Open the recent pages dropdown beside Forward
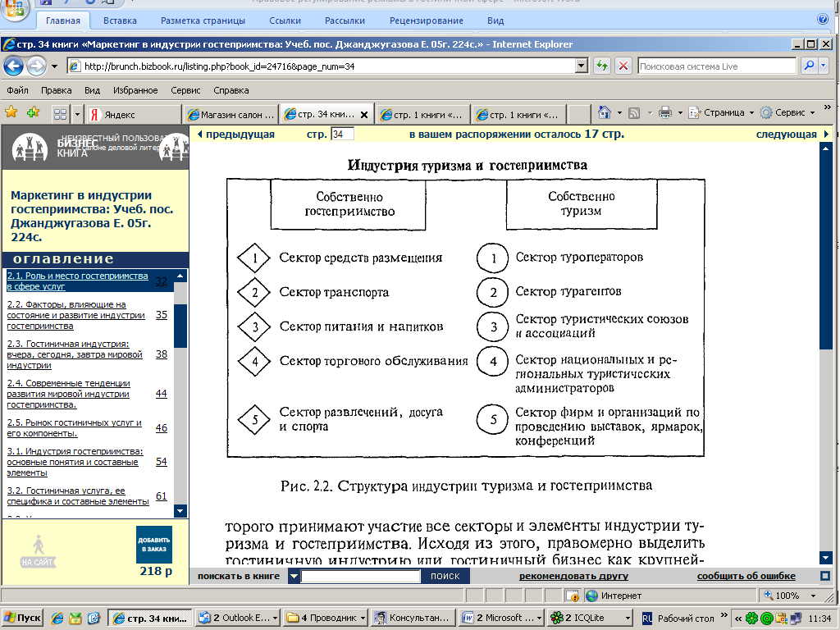Viewport: 840px width, 630px height. point(54,67)
